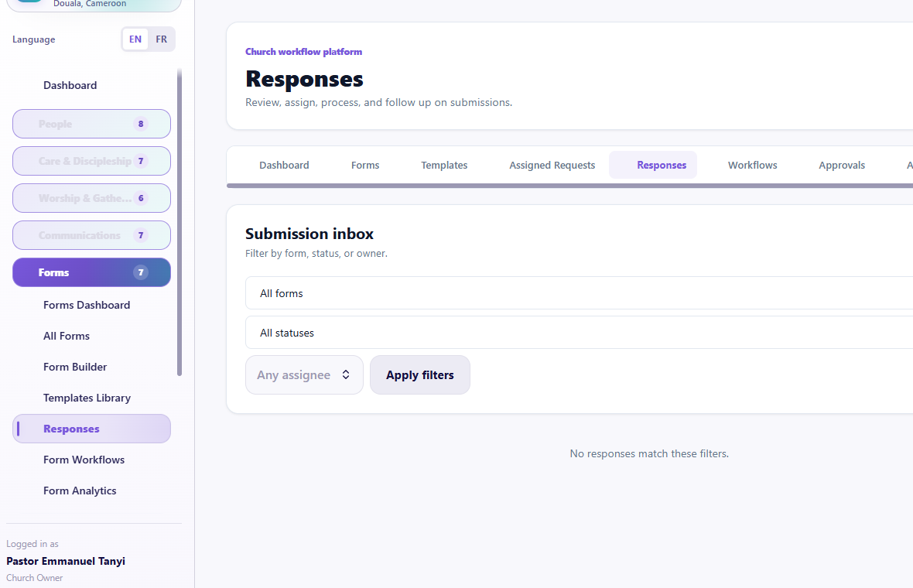Expand the People section
Image resolution: width=913 pixels, height=588 pixels.
pyautogui.click(x=91, y=124)
